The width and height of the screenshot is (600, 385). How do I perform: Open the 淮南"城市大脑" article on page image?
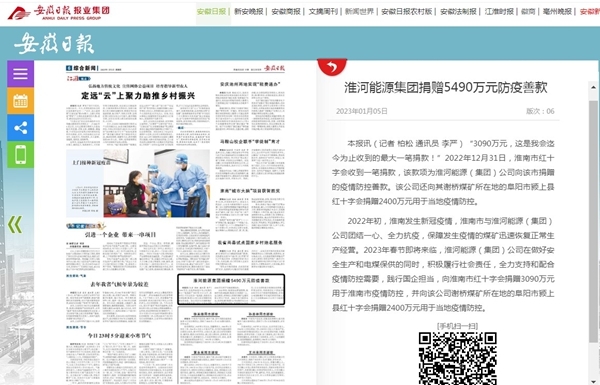click(250, 191)
